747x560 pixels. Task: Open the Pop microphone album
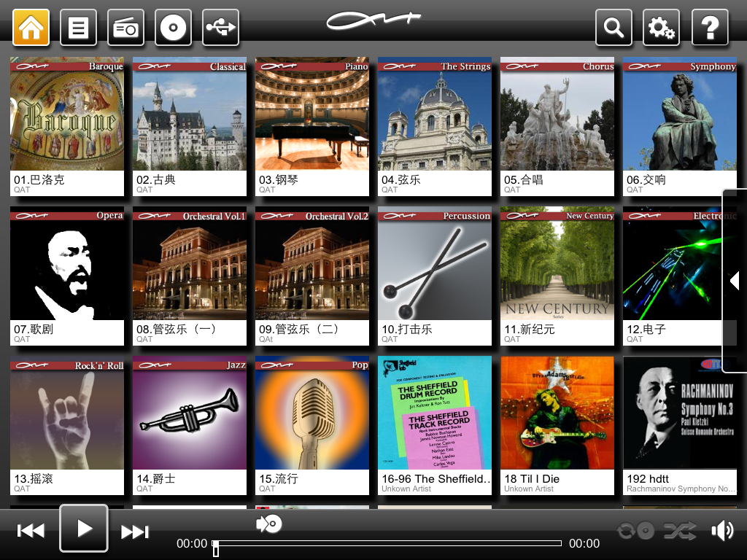coord(312,413)
